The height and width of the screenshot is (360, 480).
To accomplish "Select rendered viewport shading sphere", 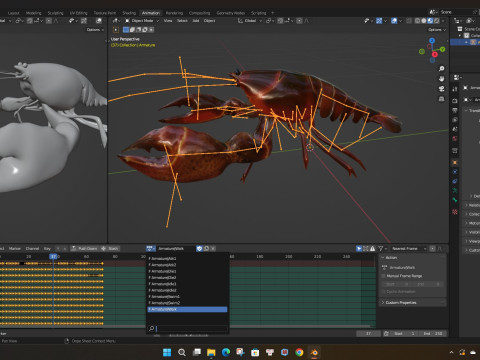I will (x=437, y=21).
